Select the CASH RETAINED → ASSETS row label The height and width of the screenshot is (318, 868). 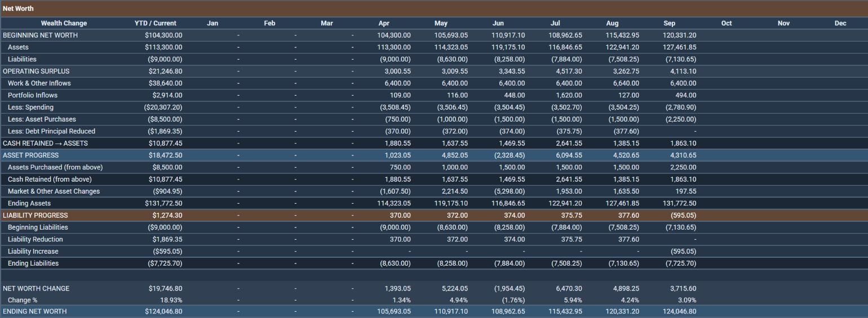click(45, 143)
